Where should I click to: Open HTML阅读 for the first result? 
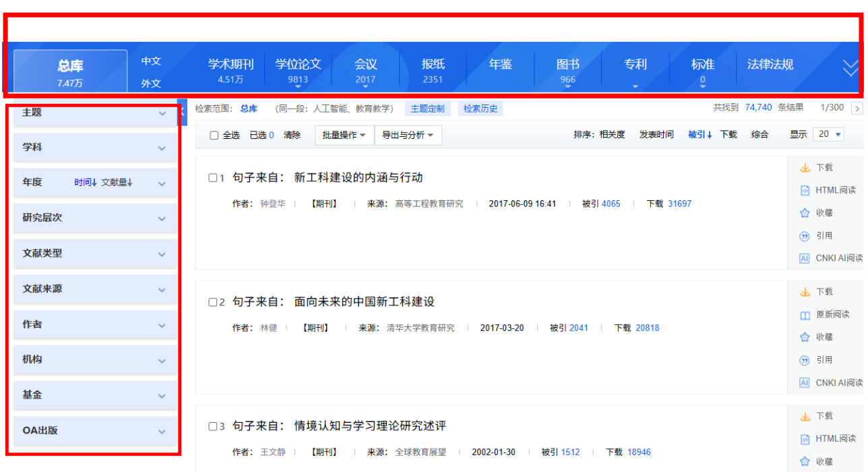coord(805,191)
